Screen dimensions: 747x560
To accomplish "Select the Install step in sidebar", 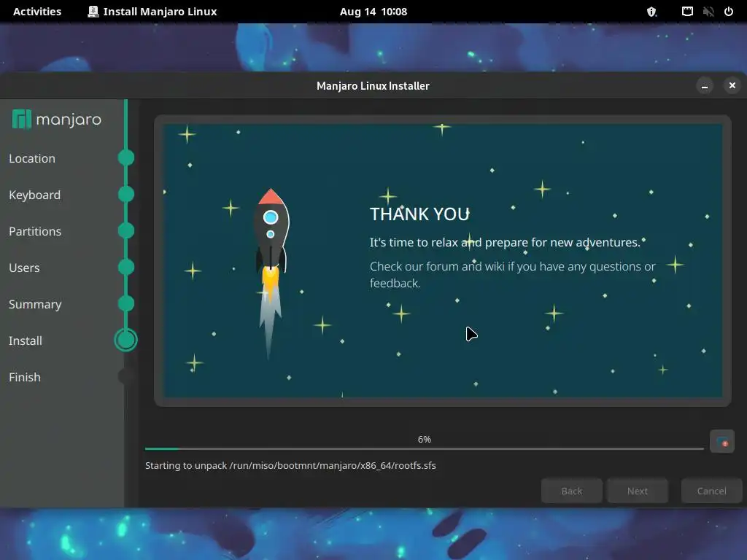I will point(26,341).
